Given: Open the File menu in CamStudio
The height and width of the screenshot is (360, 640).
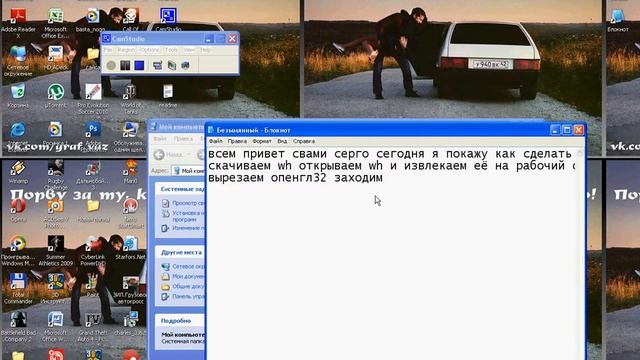Looking at the screenshot, I should click(x=107, y=50).
